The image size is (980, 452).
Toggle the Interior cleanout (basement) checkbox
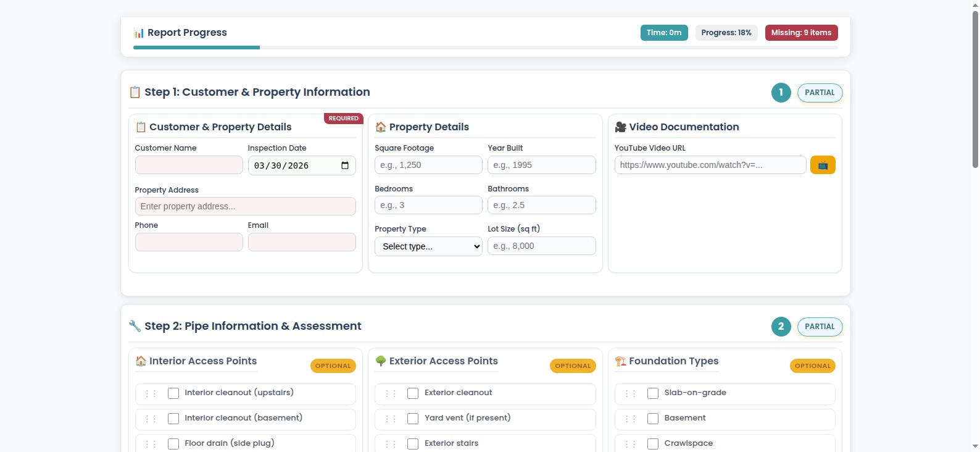[x=173, y=419]
